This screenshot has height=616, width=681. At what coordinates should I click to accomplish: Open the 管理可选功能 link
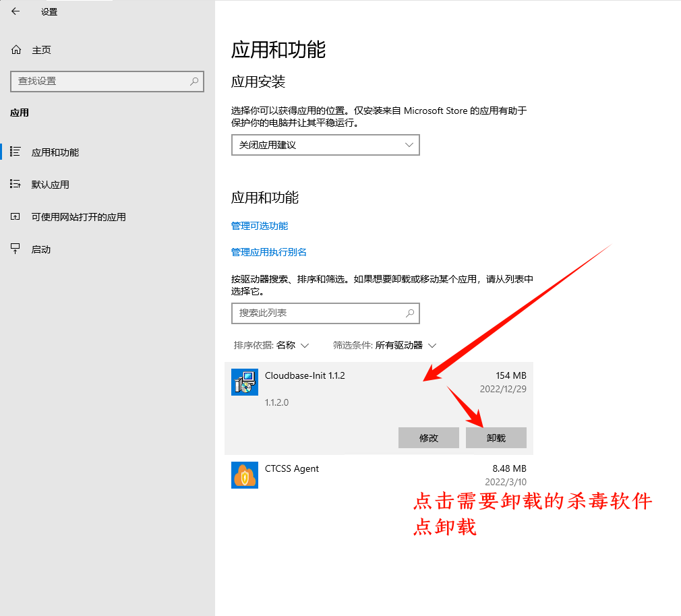260,226
